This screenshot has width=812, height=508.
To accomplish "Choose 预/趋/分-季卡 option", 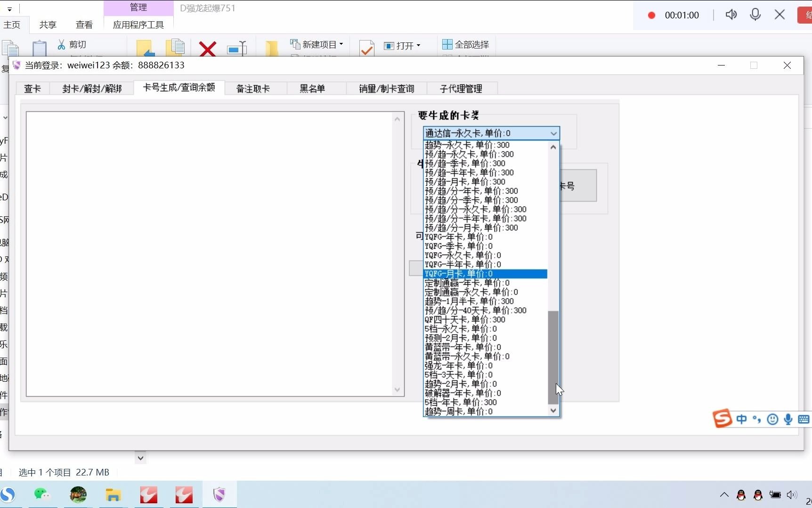I will 485,200.
